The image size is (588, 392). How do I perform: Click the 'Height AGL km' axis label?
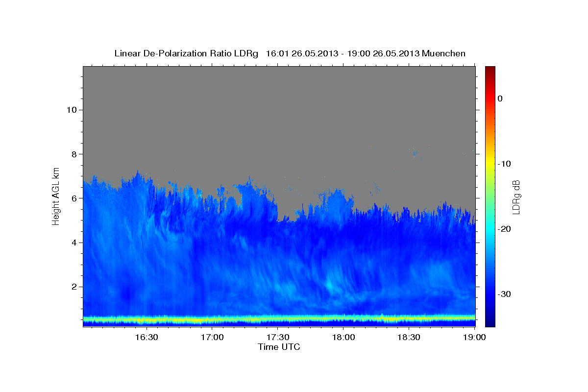click(56, 196)
